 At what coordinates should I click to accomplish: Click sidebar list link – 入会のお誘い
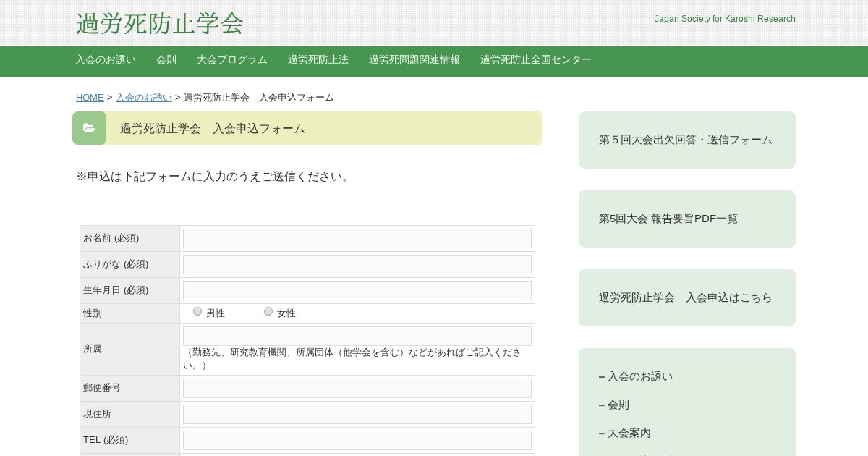coord(636,376)
